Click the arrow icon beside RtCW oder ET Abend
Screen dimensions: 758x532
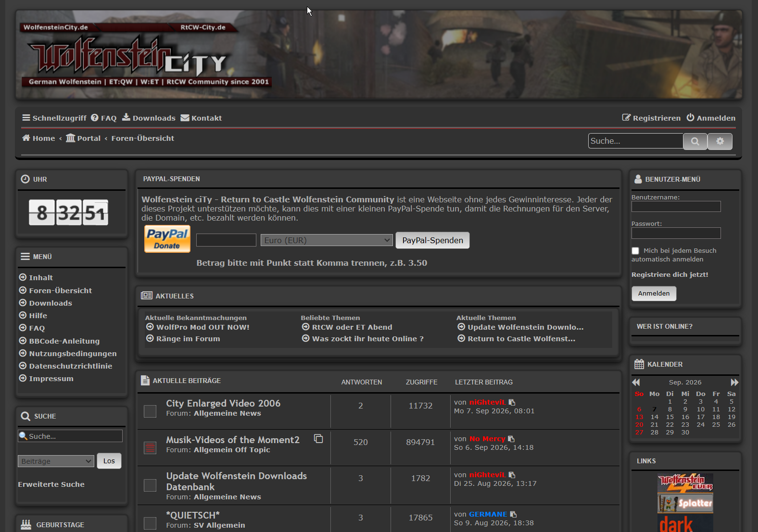coord(306,327)
